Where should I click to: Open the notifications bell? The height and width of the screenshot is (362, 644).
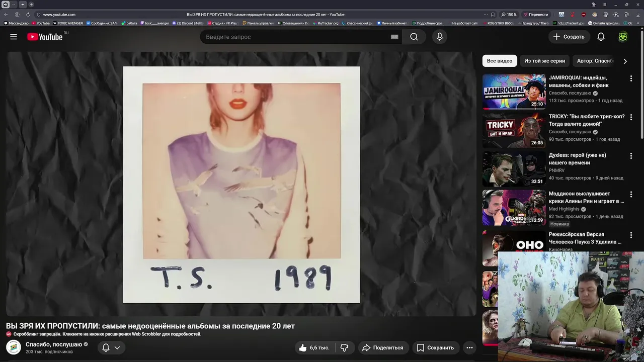tap(601, 37)
